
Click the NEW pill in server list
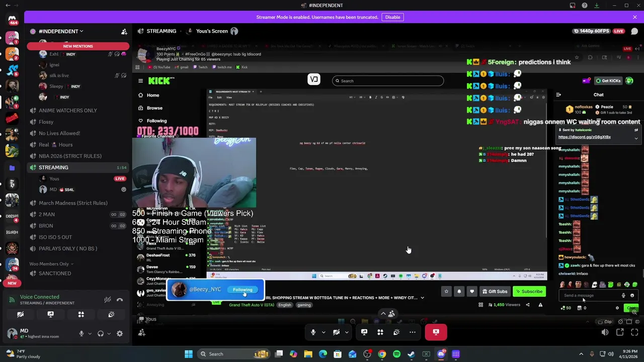click(12, 283)
